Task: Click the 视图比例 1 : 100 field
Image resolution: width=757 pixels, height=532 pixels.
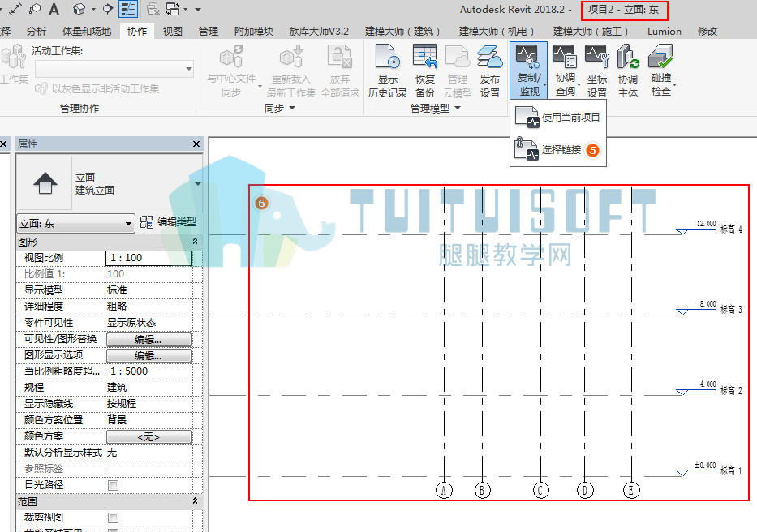Action: click(x=148, y=258)
